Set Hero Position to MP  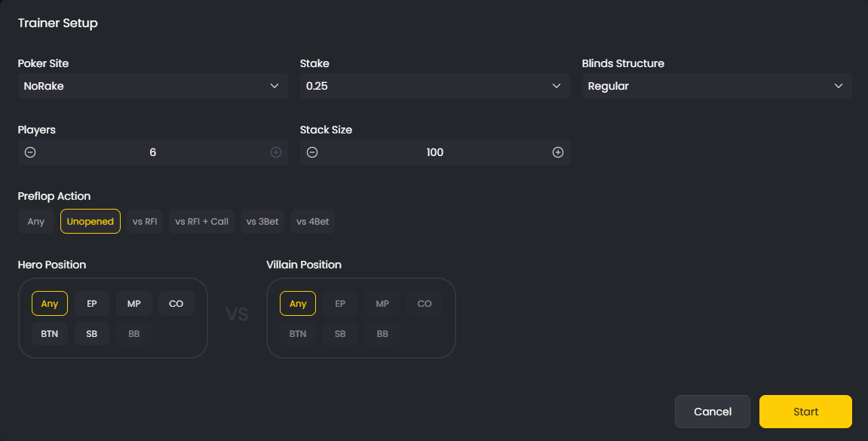tap(133, 303)
